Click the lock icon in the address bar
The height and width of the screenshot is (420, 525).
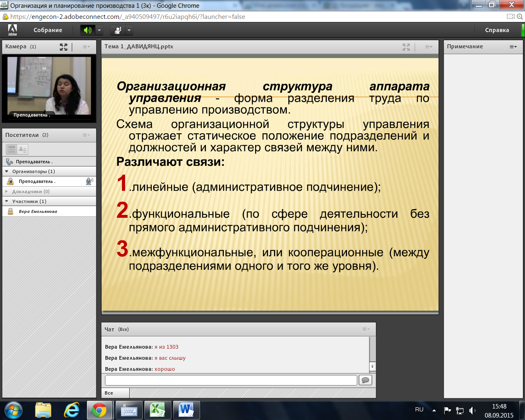tap(5, 17)
